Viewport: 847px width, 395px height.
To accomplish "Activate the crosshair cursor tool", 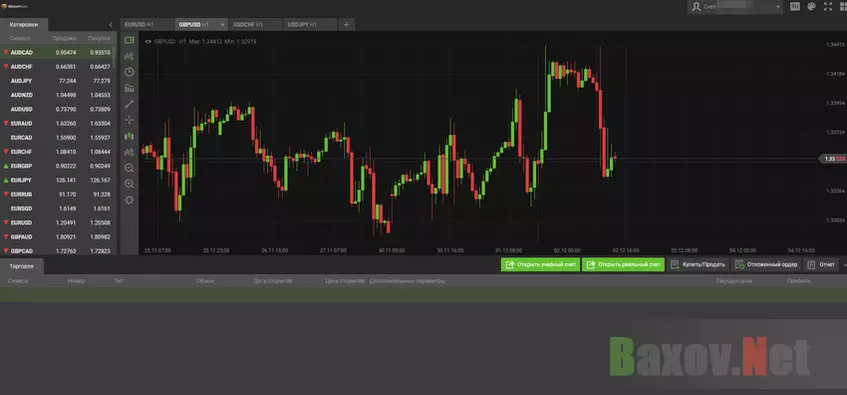I will pyautogui.click(x=129, y=120).
